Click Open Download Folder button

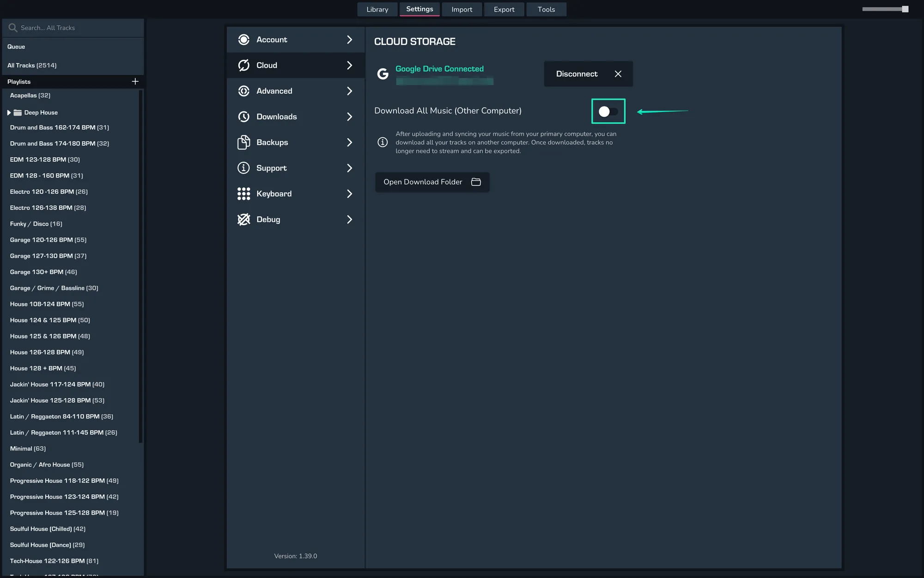(x=432, y=182)
